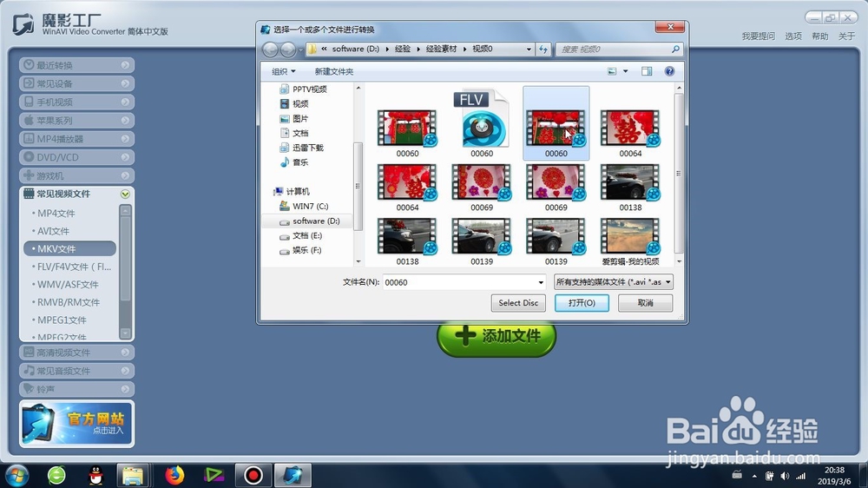Image resolution: width=868 pixels, height=488 pixels.
Task: Click the search magnifier icon
Action: tap(675, 49)
